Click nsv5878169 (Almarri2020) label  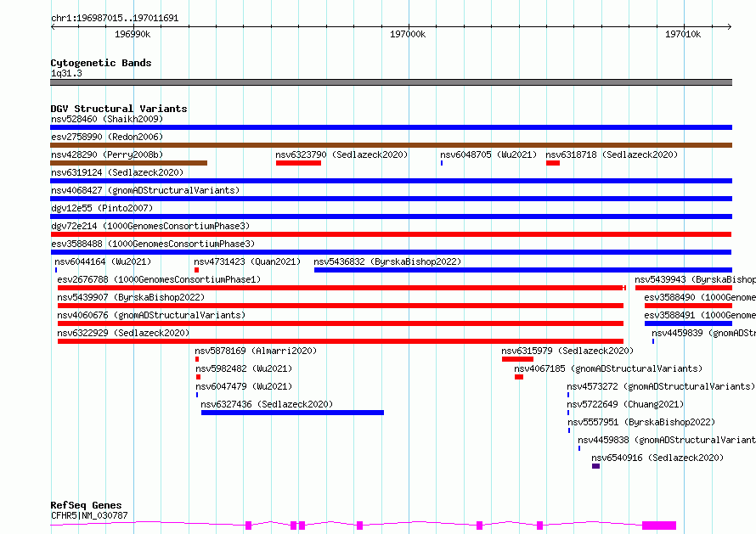tap(256, 351)
